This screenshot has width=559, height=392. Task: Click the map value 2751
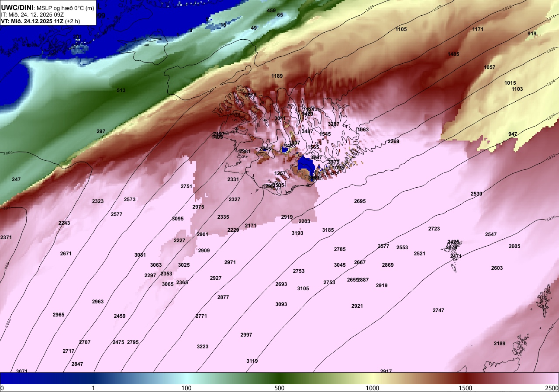[x=186, y=186]
